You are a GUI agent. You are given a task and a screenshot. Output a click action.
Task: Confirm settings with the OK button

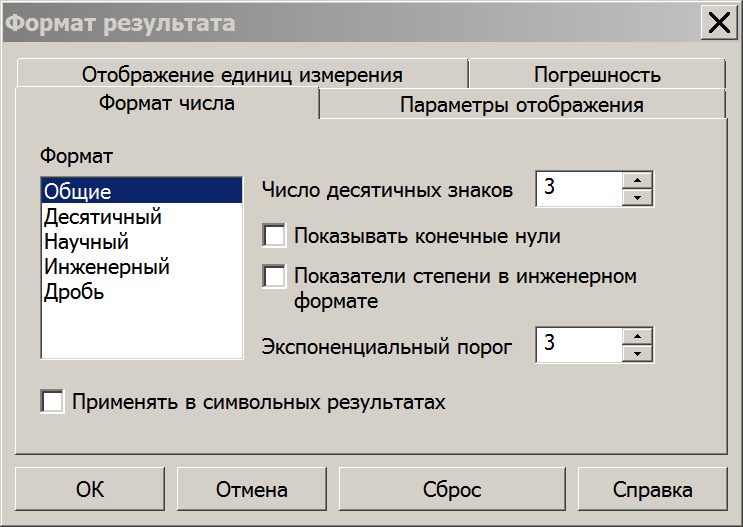90,489
